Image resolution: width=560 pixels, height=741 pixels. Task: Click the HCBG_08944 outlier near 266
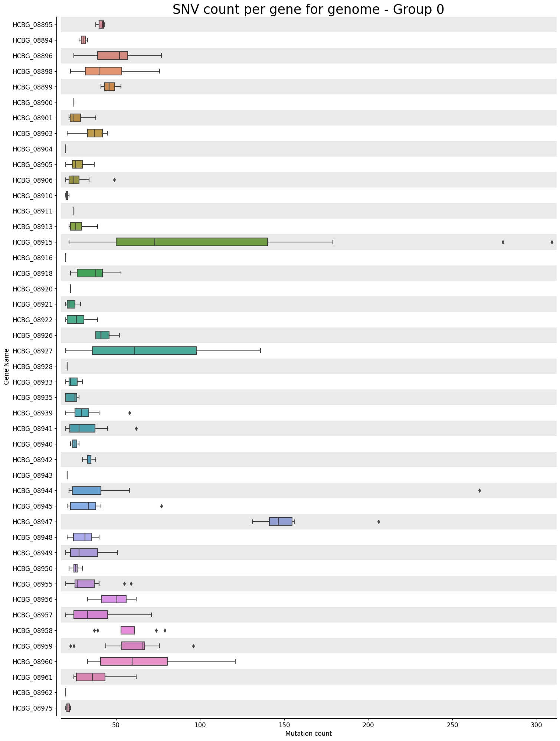(479, 491)
